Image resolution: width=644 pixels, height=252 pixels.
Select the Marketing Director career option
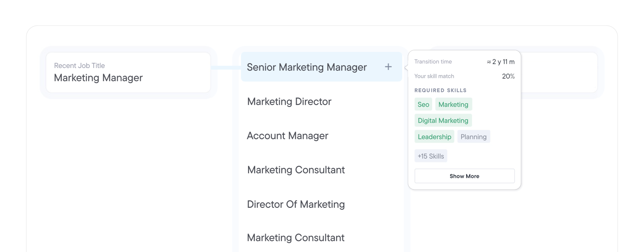pos(289,102)
